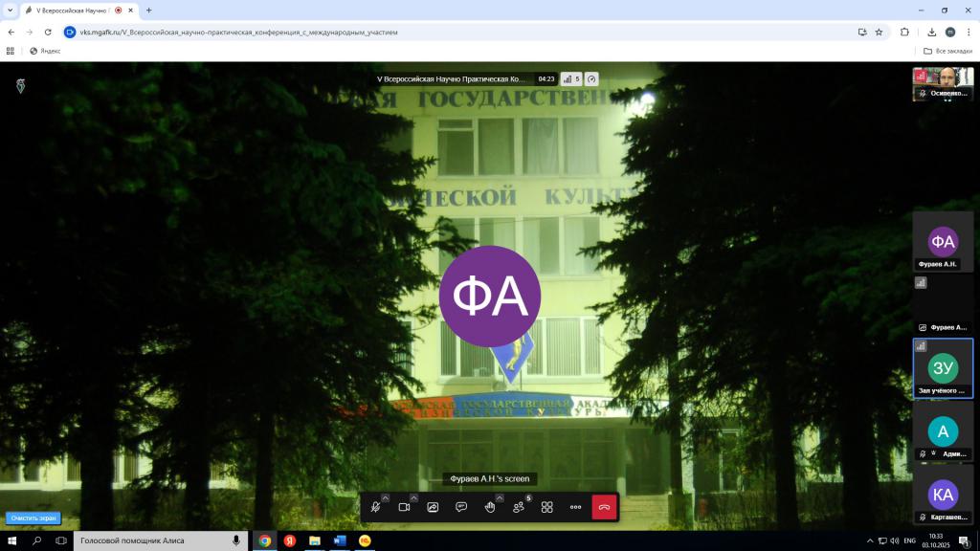This screenshot has width=980, height=551.
Task: Expand reactions arrow above hand icon
Action: [x=500, y=497]
